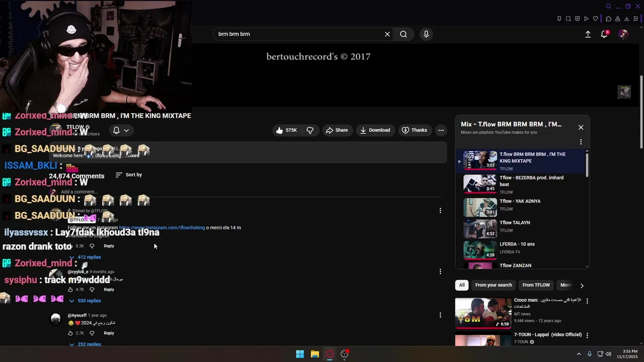Click the Share button

(337, 130)
